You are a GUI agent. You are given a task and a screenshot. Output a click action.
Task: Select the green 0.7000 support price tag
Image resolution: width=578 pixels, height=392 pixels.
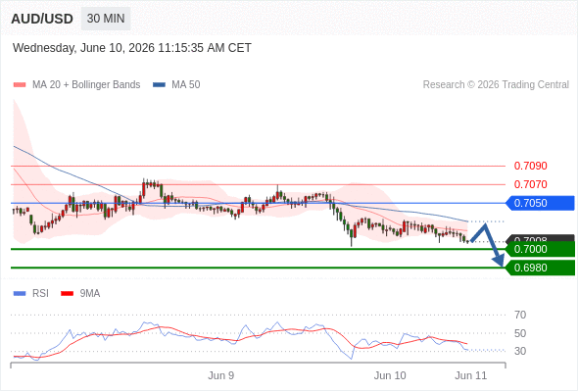point(540,249)
